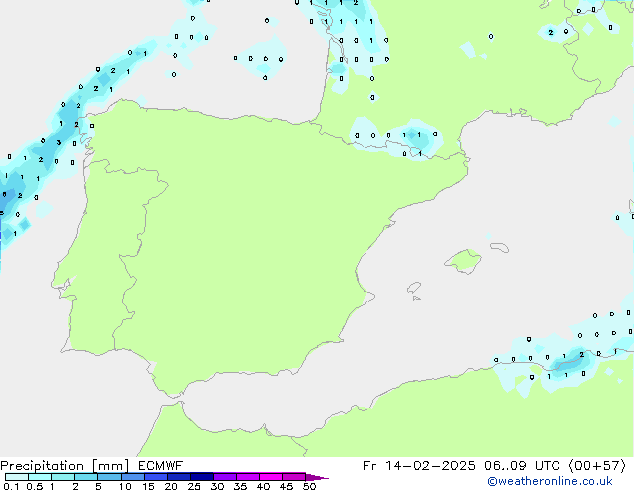Click the '45' legend scale value
This screenshot has height=490, width=634.
click(286, 486)
